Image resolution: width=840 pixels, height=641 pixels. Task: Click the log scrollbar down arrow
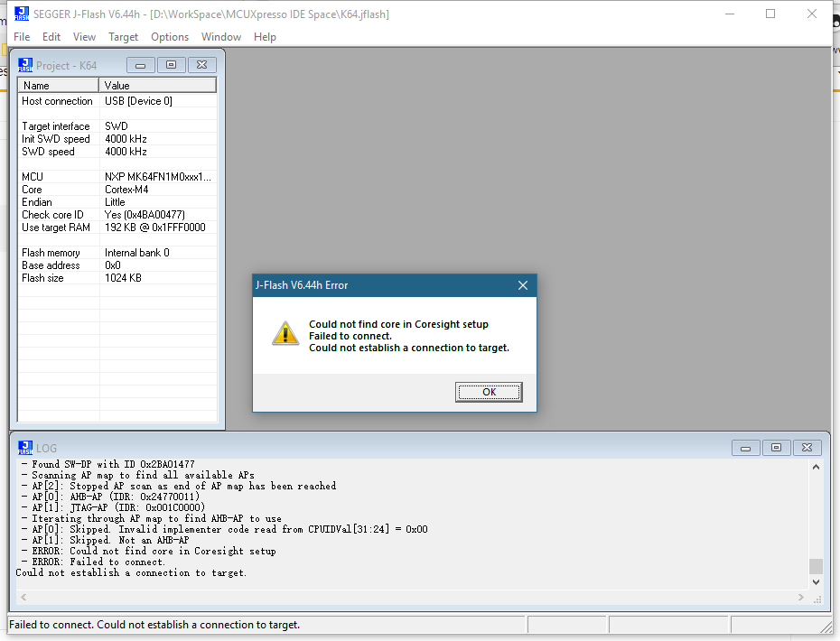point(816,582)
